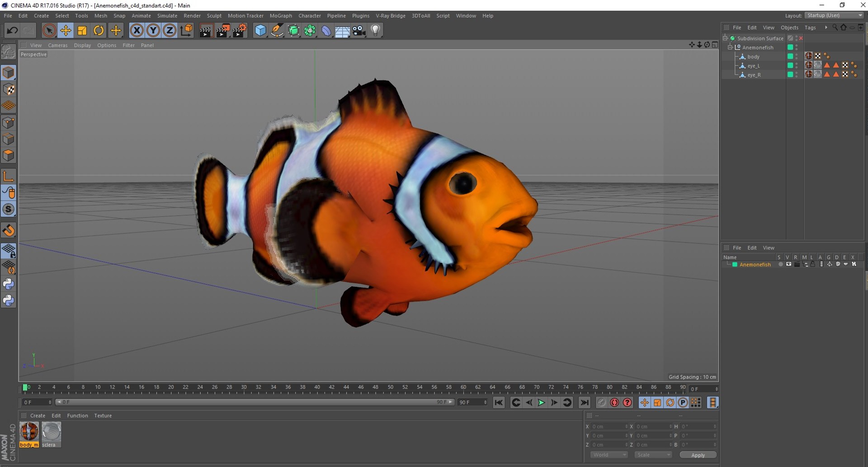Open the World coordinate system dropdown
The width and height of the screenshot is (868, 467).
[x=609, y=455]
